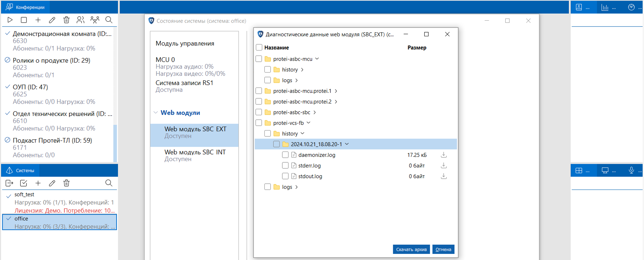The height and width of the screenshot is (260, 644).
Task: Open conference participants icon
Action: click(80, 20)
